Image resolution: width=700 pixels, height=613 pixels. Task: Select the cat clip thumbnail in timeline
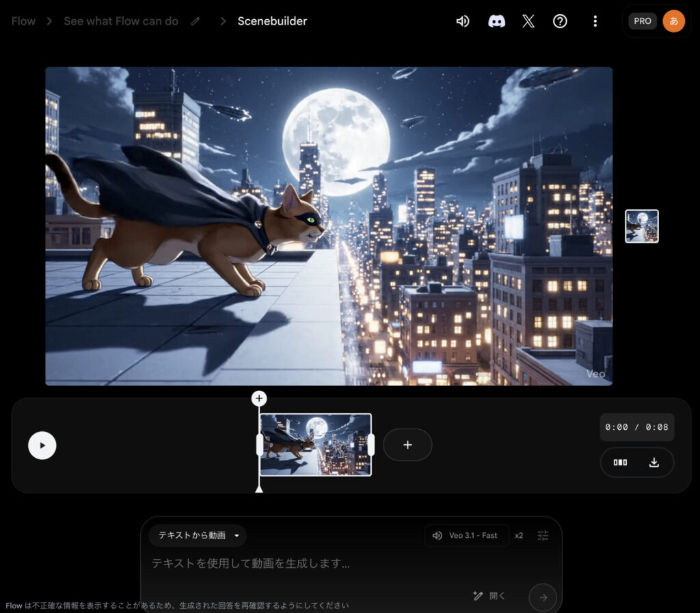pos(315,445)
